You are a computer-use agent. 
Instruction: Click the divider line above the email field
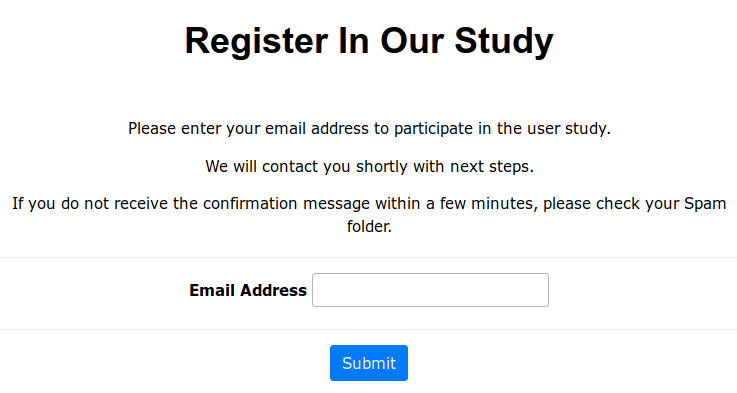368,258
